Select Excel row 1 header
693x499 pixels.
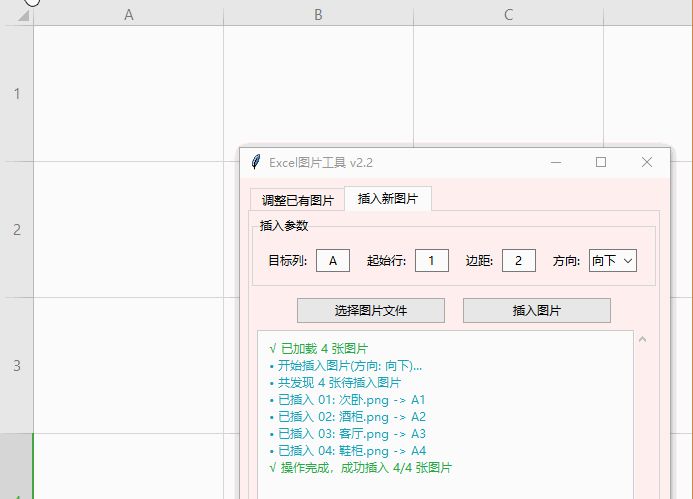point(17,94)
